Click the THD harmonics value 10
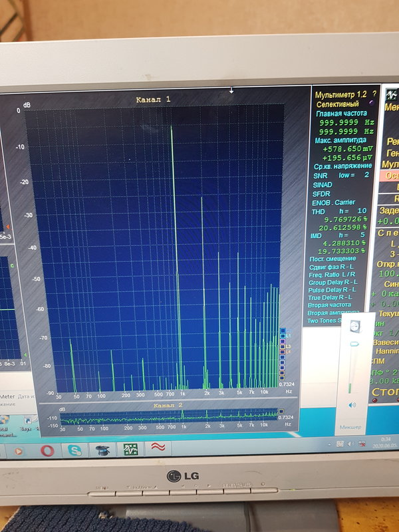 [x=362, y=211]
